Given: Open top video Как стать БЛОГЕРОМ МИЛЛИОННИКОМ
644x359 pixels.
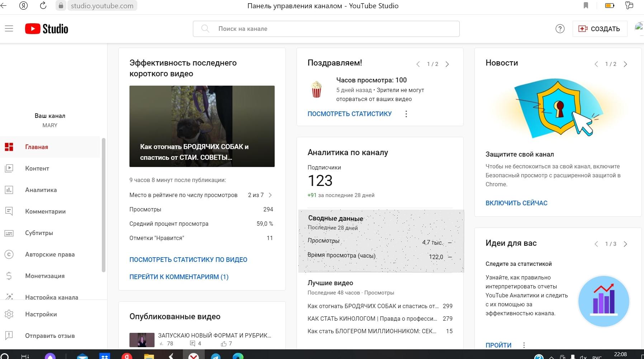Looking at the screenshot, I should (380, 331).
